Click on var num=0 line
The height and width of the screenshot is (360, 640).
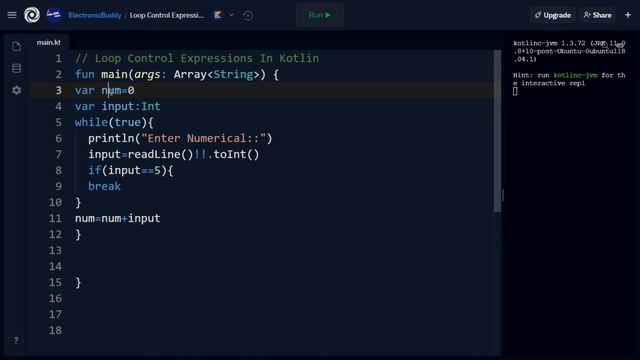click(104, 90)
